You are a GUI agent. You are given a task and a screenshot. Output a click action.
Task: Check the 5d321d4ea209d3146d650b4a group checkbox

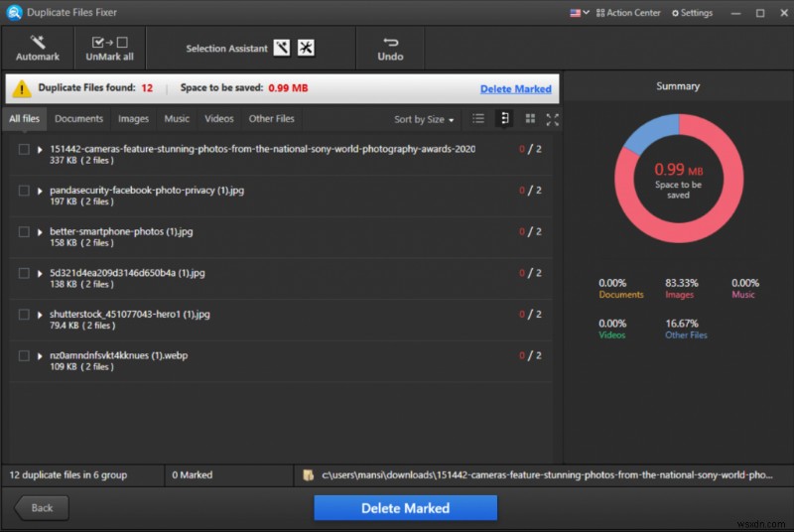[24, 273]
